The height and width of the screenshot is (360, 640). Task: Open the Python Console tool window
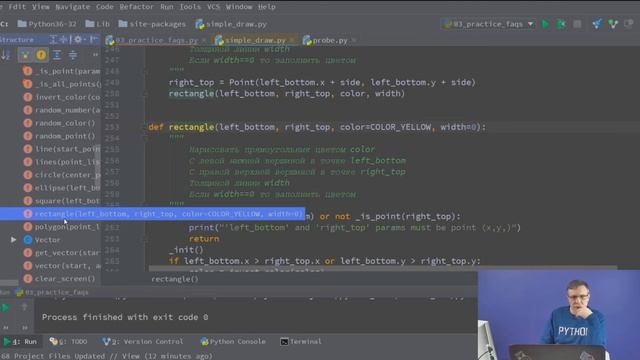pos(233,342)
